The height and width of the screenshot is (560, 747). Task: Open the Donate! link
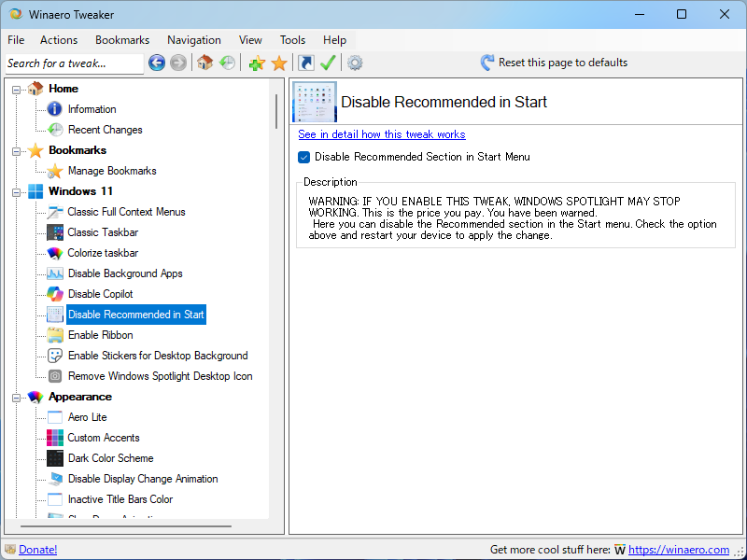point(38,550)
